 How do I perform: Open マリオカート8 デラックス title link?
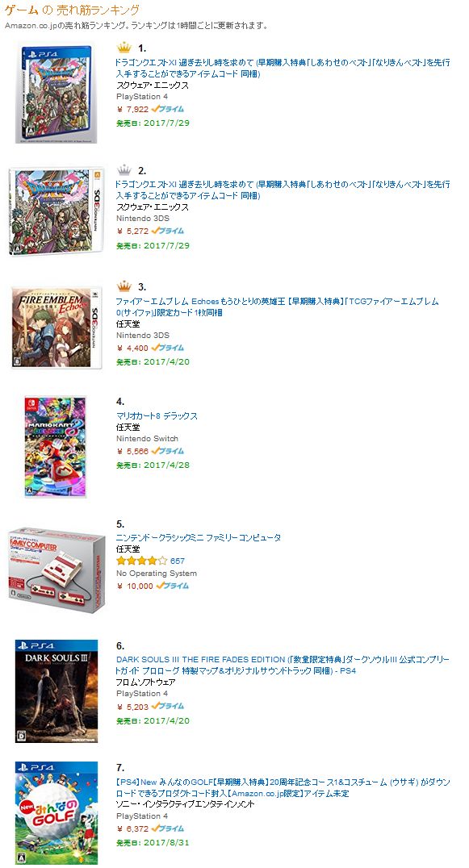click(157, 415)
